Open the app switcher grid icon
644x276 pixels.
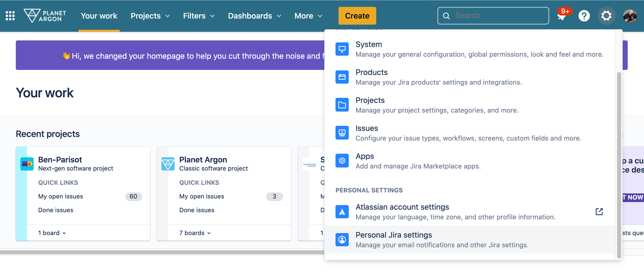10,16
